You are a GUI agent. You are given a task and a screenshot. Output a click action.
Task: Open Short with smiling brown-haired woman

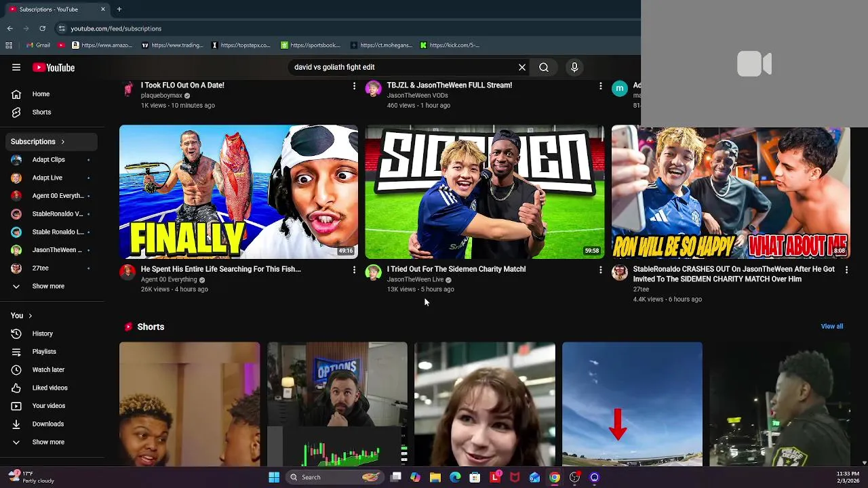coord(485,404)
